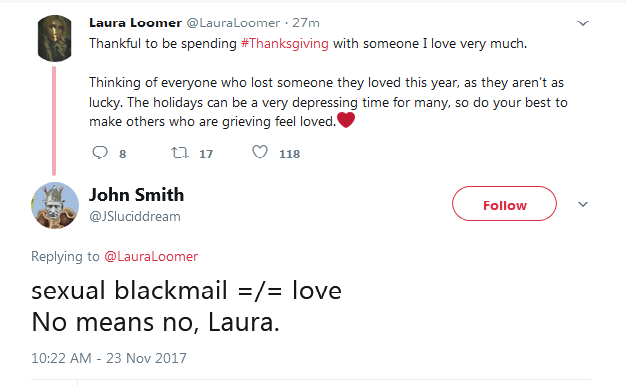Open the #Thanksgiving hashtag
The image size is (626, 386).
tap(285, 43)
